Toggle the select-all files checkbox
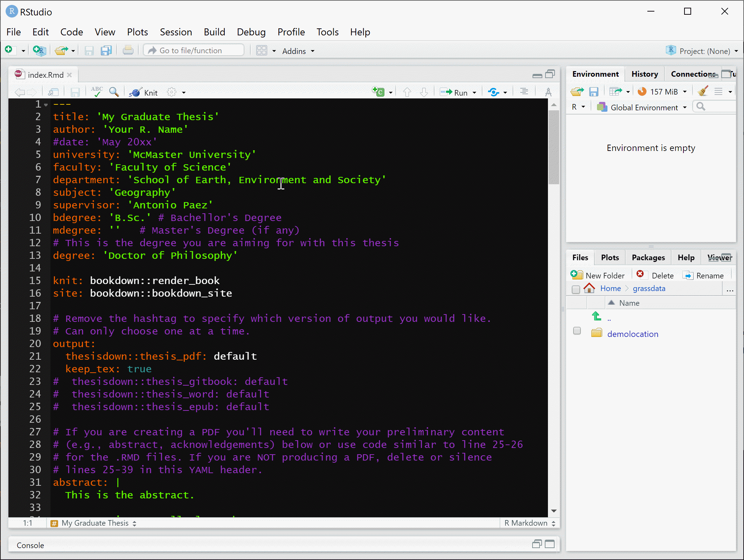The height and width of the screenshot is (560, 744). [576, 289]
